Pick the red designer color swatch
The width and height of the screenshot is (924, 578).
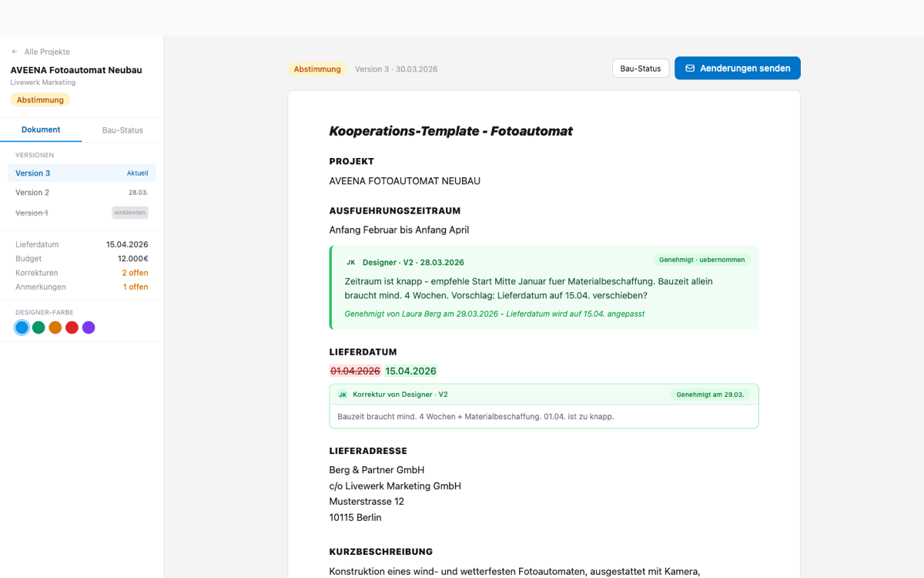pyautogui.click(x=72, y=328)
